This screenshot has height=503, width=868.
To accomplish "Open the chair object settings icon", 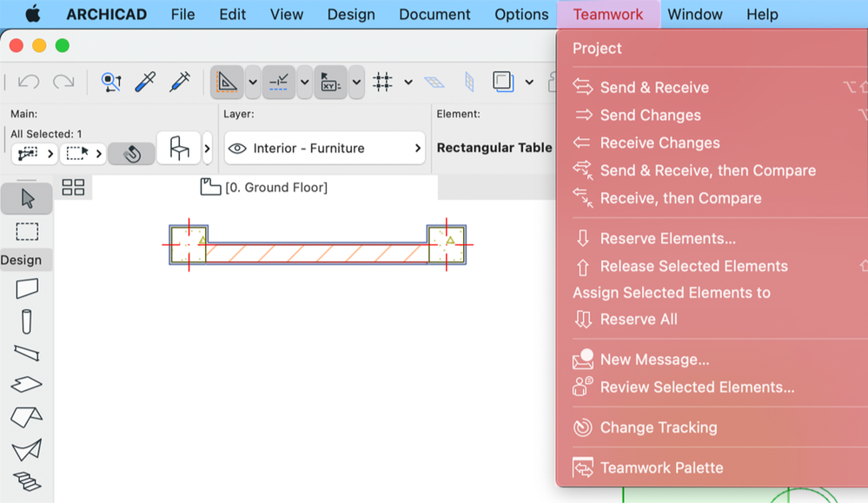I will click(179, 148).
